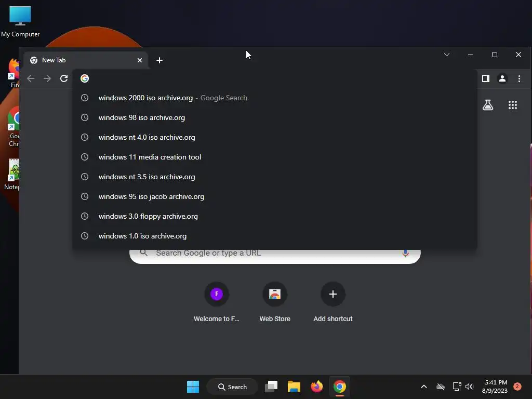Viewport: 532px width, 399px height.
Task: Open the Windows Start button
Action: [x=193, y=387]
